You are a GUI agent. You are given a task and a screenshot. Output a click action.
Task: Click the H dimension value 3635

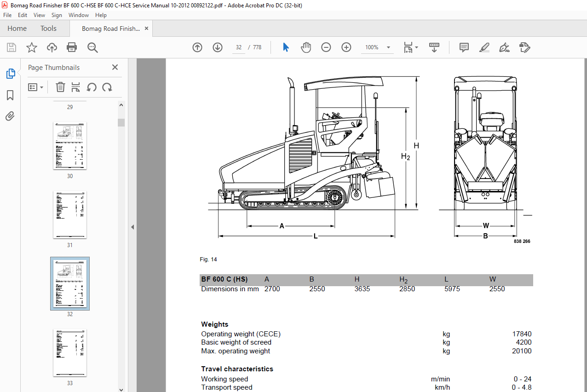362,289
